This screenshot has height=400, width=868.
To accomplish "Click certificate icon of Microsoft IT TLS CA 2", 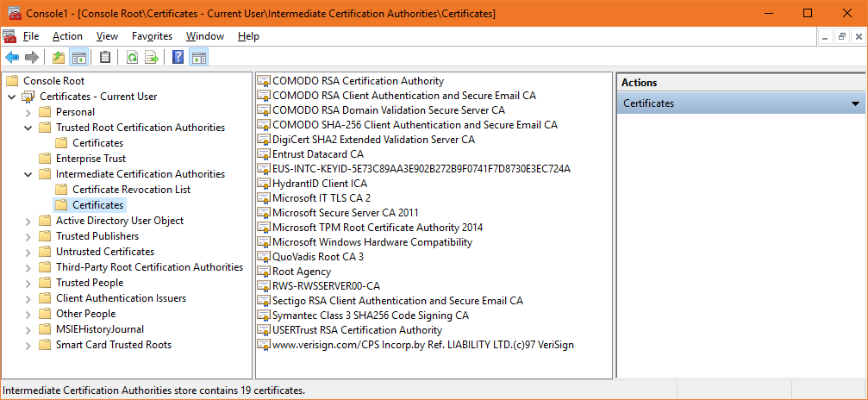I will (x=264, y=197).
